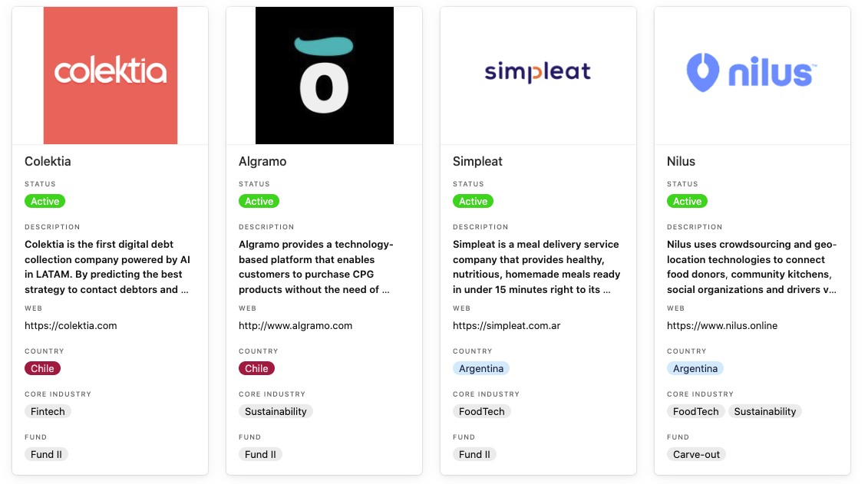
Task: Click the FoodTech tag on Simpleat card
Action: pos(482,412)
